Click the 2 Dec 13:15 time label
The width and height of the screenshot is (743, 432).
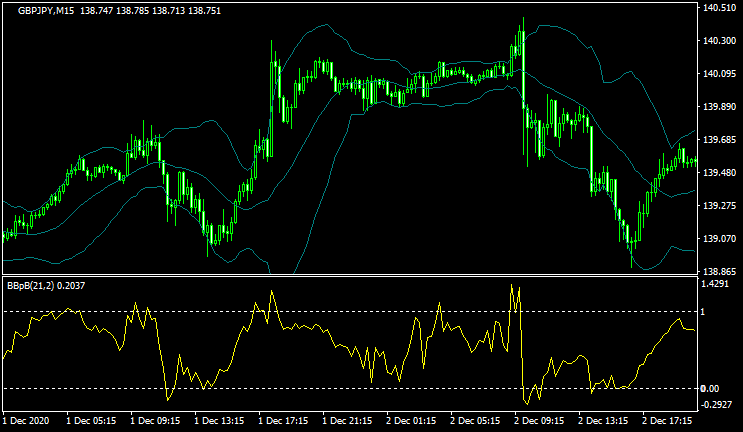point(603,421)
